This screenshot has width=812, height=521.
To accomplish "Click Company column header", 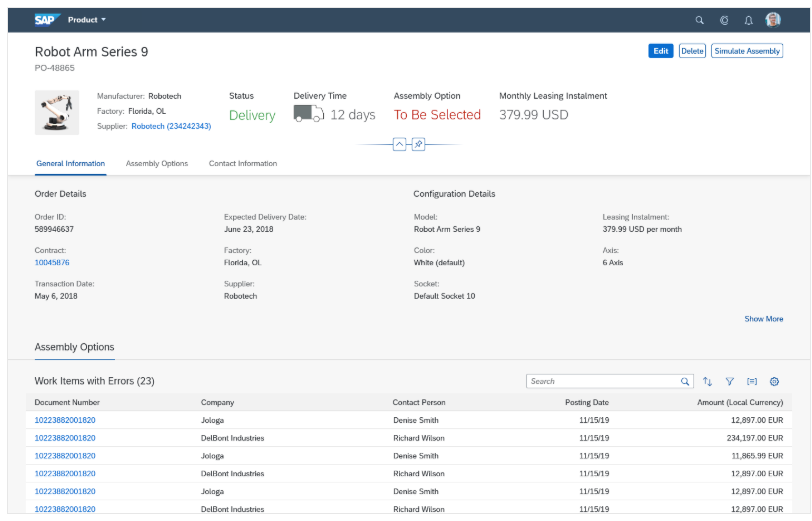I will [x=218, y=402].
